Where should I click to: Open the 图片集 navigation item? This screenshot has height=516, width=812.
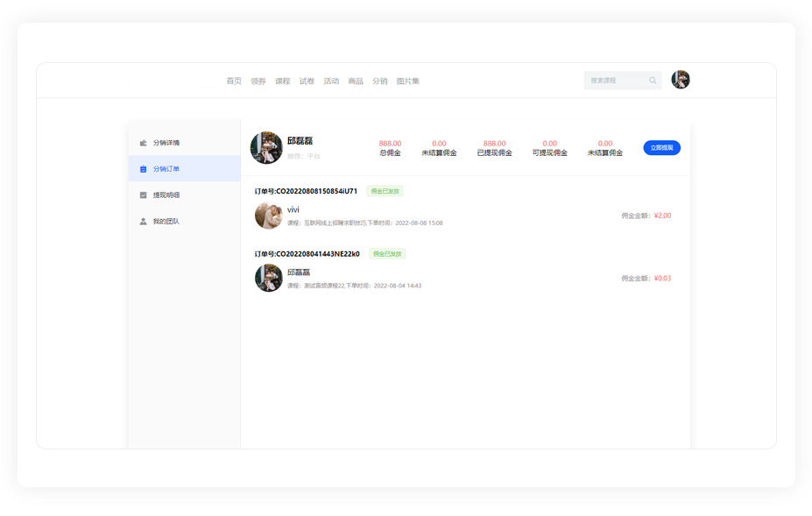[408, 81]
